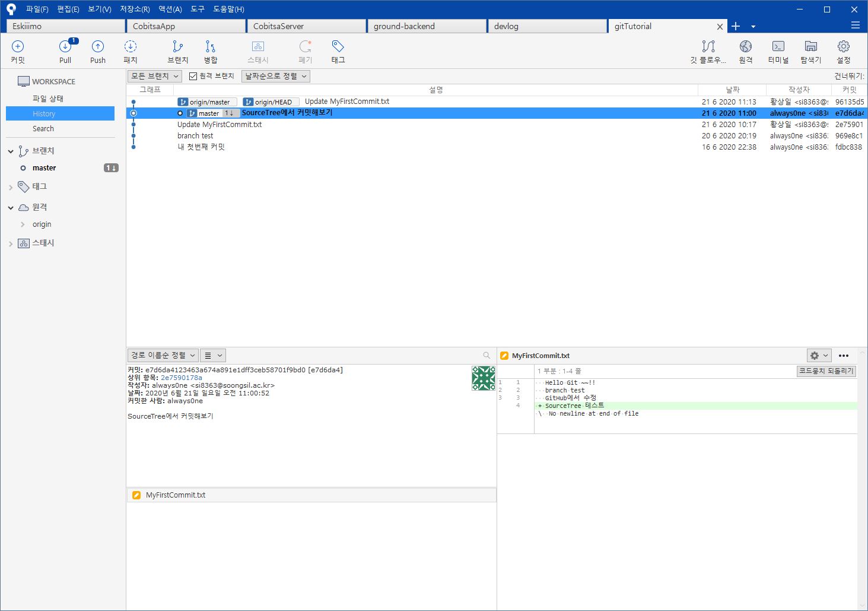Screen dimensions: 868x611
Task: Add a new tab with plus icon
Action: (x=736, y=26)
